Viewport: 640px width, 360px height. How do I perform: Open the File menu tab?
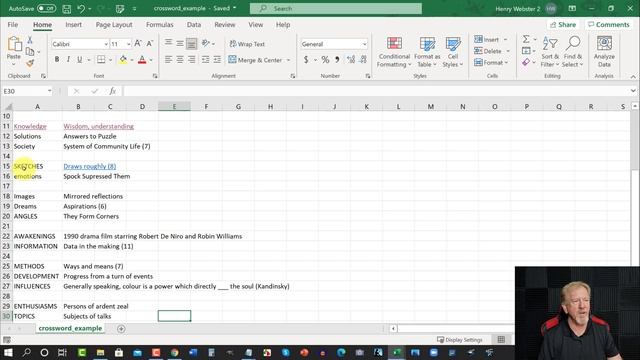[x=13, y=24]
